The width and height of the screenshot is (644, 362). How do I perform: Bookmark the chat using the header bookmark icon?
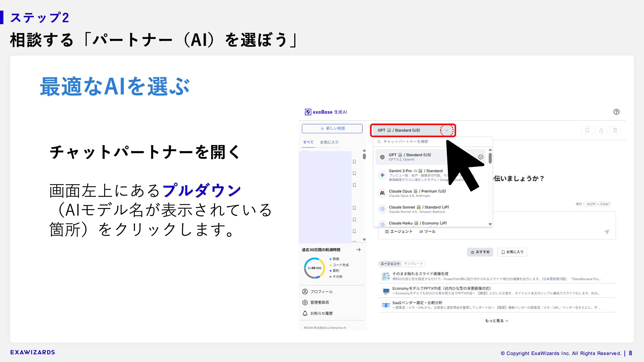pos(587,130)
